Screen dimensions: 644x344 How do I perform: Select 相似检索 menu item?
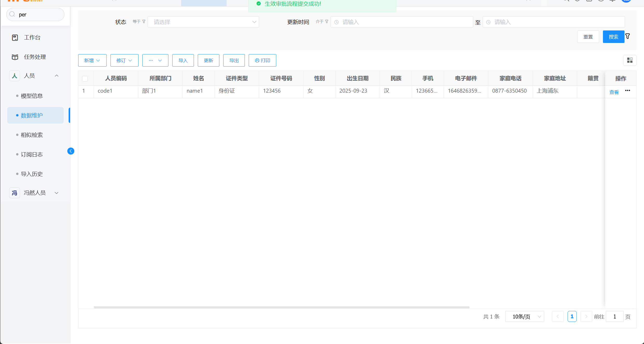(x=32, y=135)
